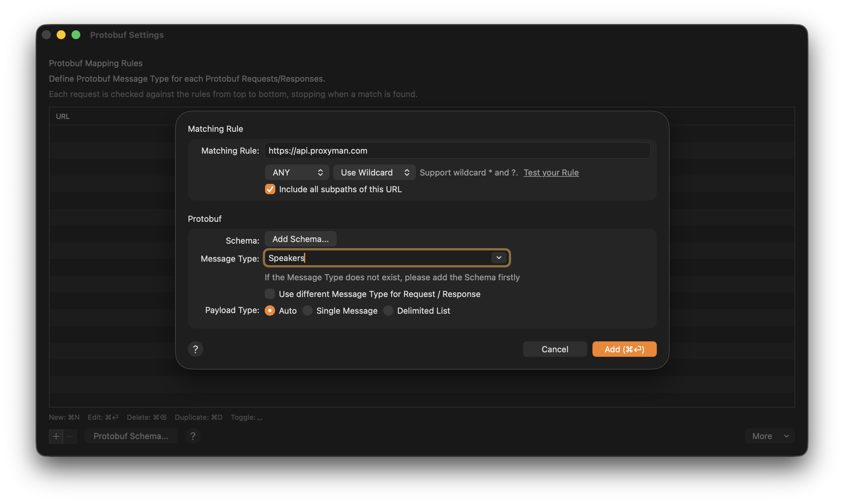Screen dimensions: 844x504
Task: Click the yellow minimize window button
Action: 61,35
